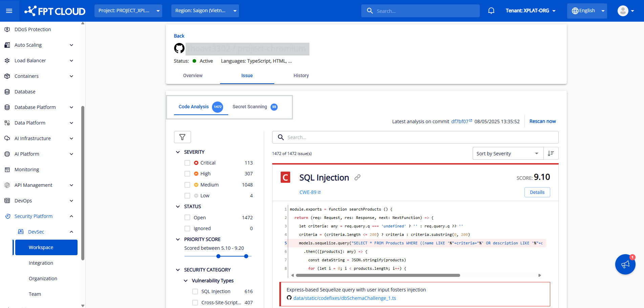Toggle the sort order icon

tap(551, 153)
